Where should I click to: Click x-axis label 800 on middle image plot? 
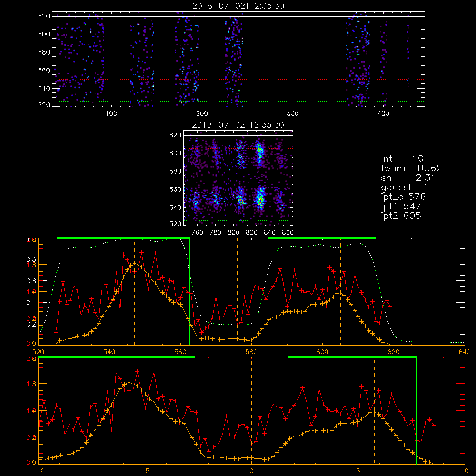pyautogui.click(x=233, y=233)
